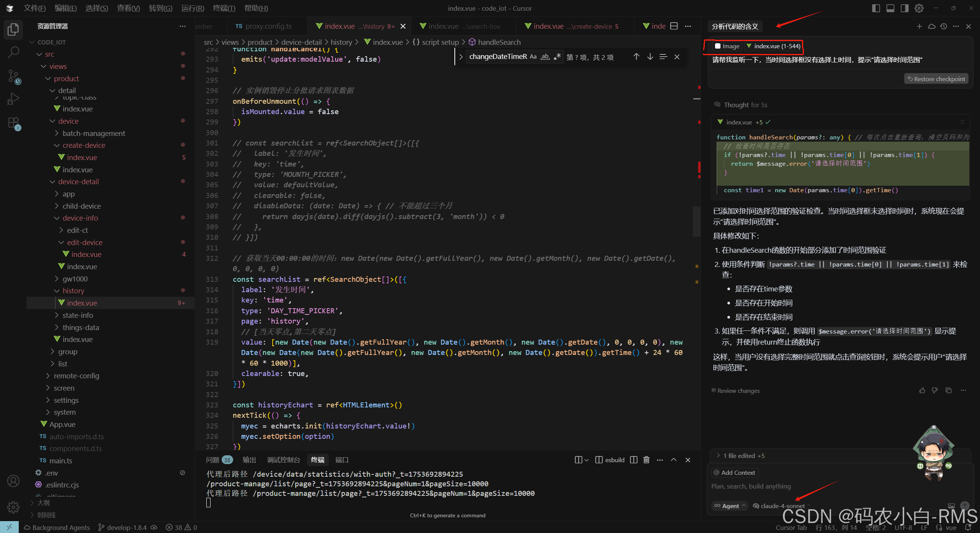Click Restore checkpoint button
This screenshot has width=980, height=533.
tap(936, 79)
